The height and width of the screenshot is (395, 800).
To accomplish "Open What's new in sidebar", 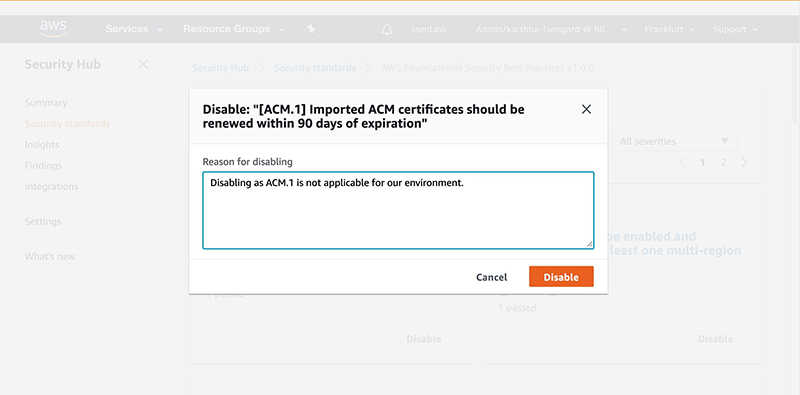I will tap(50, 256).
